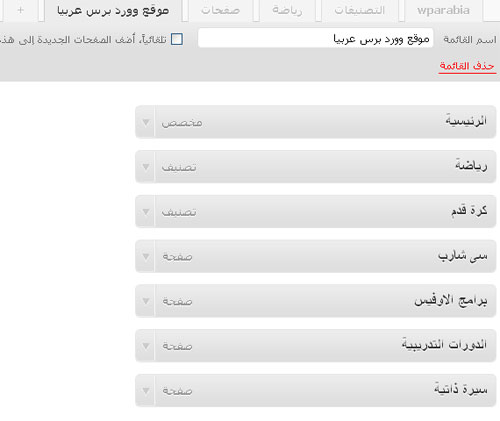
Task: Select the برامج الاوفيس menu item bar
Action: tap(316, 301)
